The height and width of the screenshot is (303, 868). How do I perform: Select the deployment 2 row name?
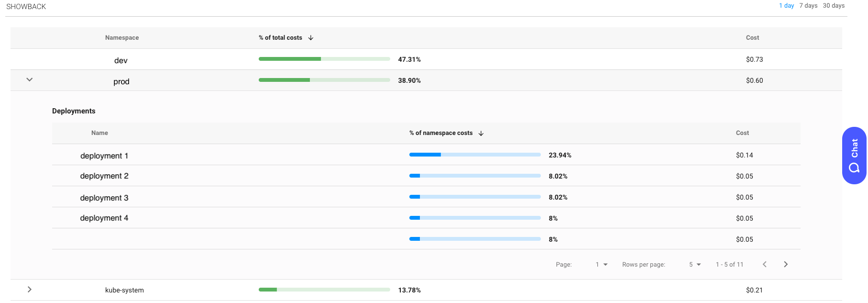[104, 176]
